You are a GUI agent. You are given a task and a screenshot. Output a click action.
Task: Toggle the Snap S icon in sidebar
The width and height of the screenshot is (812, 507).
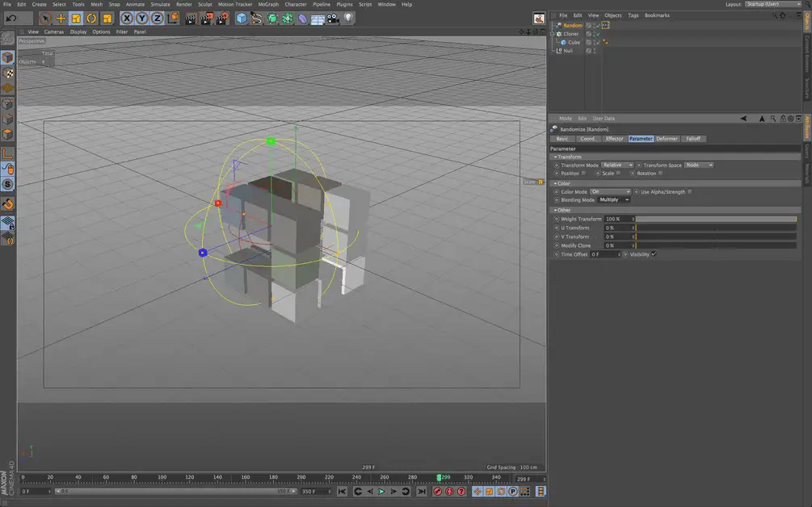click(x=7, y=184)
